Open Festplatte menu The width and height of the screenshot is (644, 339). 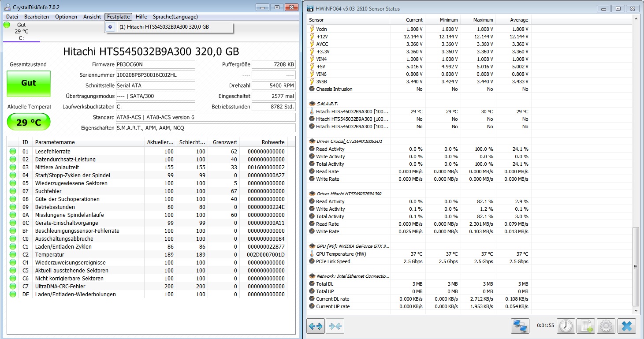tap(118, 17)
